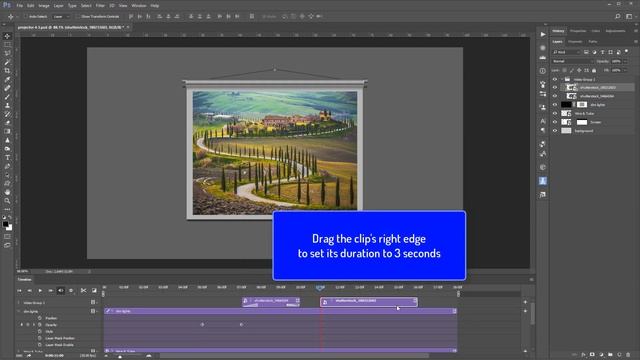
Task: Switch to the Properties tab
Action: click(x=578, y=31)
